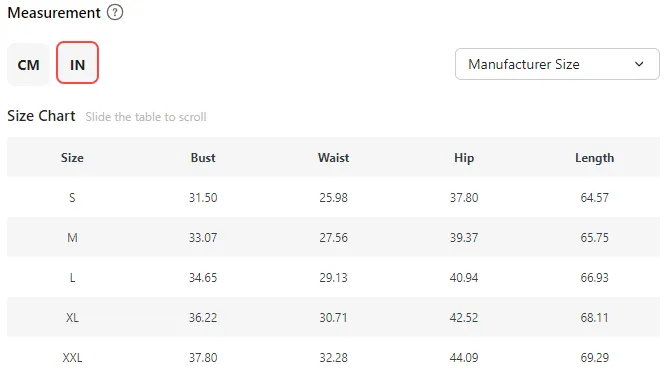The height and width of the screenshot is (381, 664).
Task: Click the Size column header
Action: tap(72, 158)
